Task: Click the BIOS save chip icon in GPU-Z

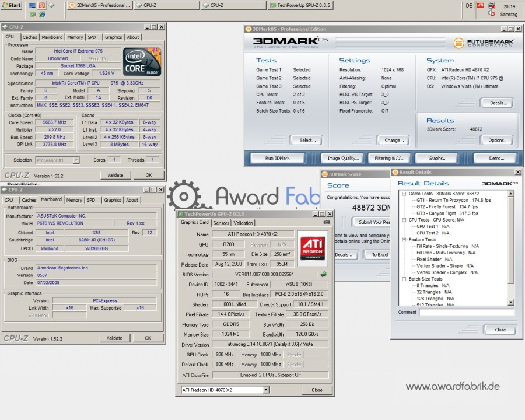Action: tap(323, 274)
